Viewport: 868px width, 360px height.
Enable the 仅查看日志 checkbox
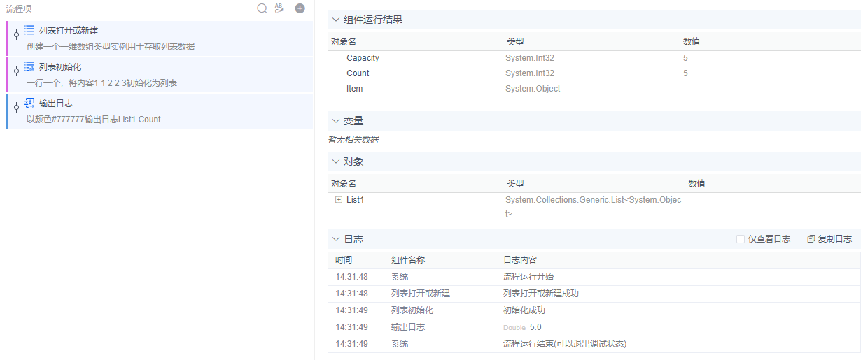(740, 239)
